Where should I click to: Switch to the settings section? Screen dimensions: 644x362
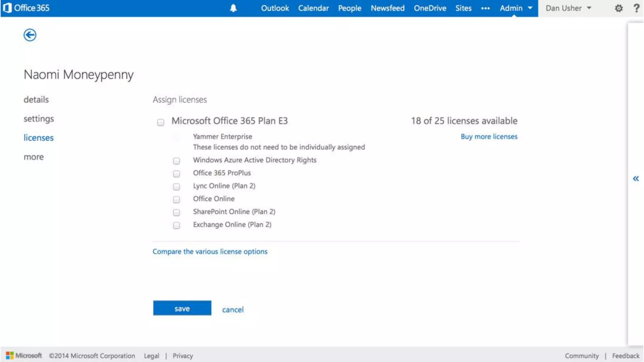coord(39,119)
